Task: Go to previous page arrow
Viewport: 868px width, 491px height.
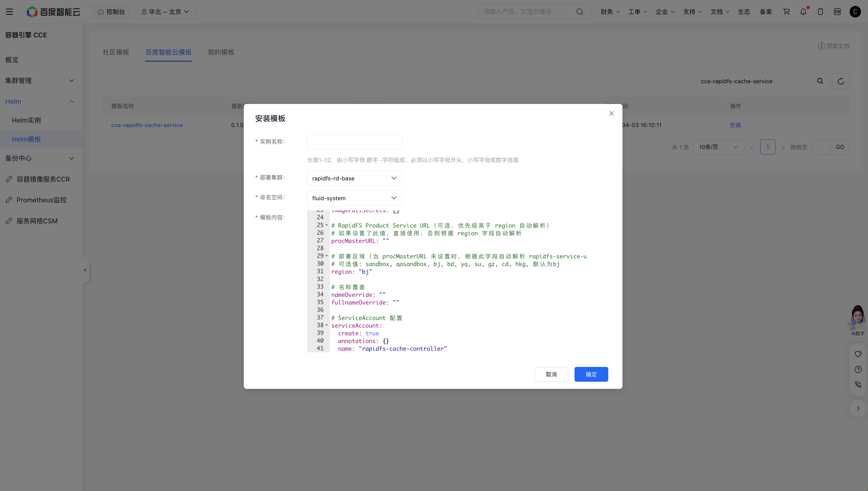Action: coord(752,147)
